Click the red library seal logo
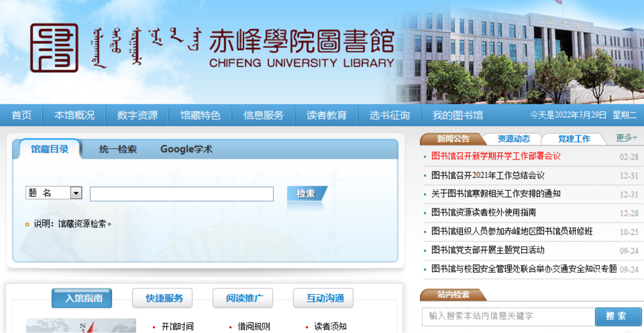Image resolution: width=644 pixels, height=333 pixels. pyautogui.click(x=54, y=48)
